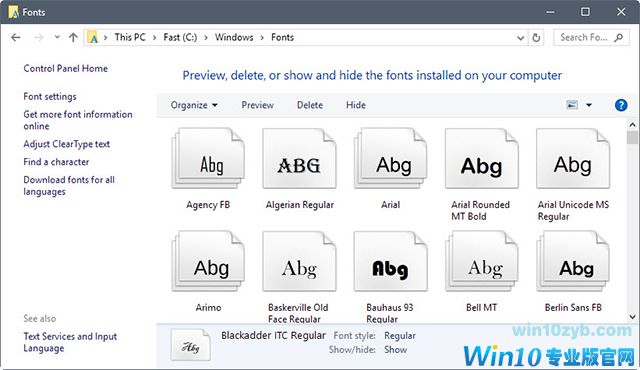This screenshot has width=640, height=370.
Task: Expand chevron after Windows breadcrumb
Action: pyautogui.click(x=262, y=38)
